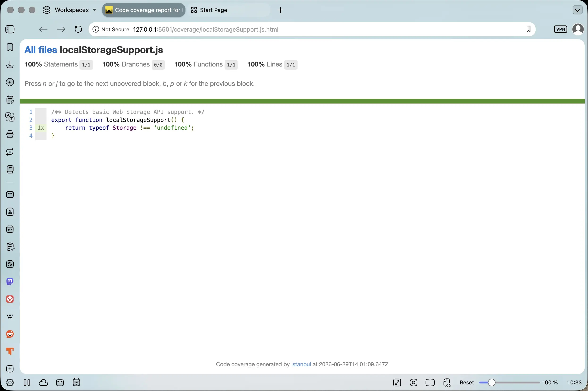Image resolution: width=588 pixels, height=391 pixels.
Task: Click the green coverage status bar
Action: point(302,101)
